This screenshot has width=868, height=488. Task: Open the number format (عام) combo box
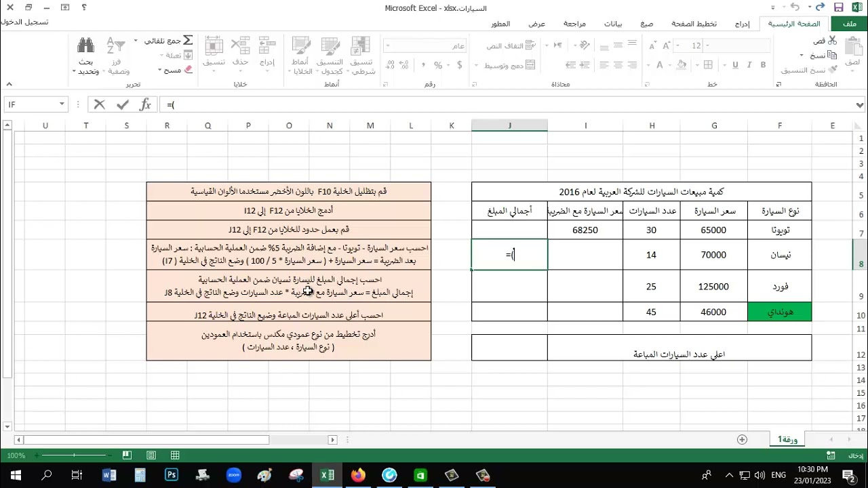(x=425, y=45)
